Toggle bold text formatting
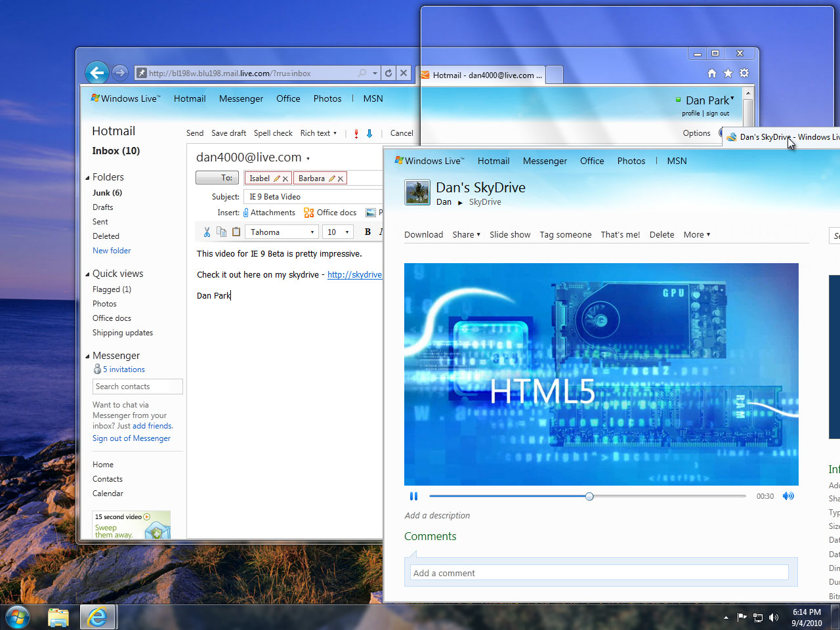Image resolution: width=840 pixels, height=630 pixels. pos(367,232)
